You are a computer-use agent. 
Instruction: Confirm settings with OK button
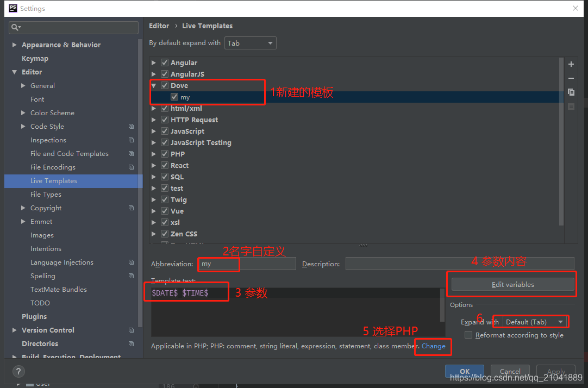pos(465,371)
